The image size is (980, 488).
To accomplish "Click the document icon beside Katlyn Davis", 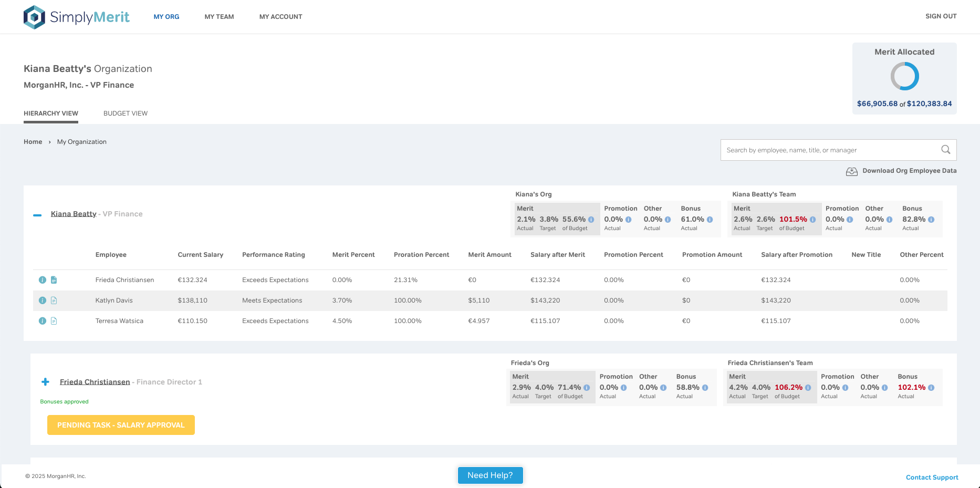I will tap(54, 300).
